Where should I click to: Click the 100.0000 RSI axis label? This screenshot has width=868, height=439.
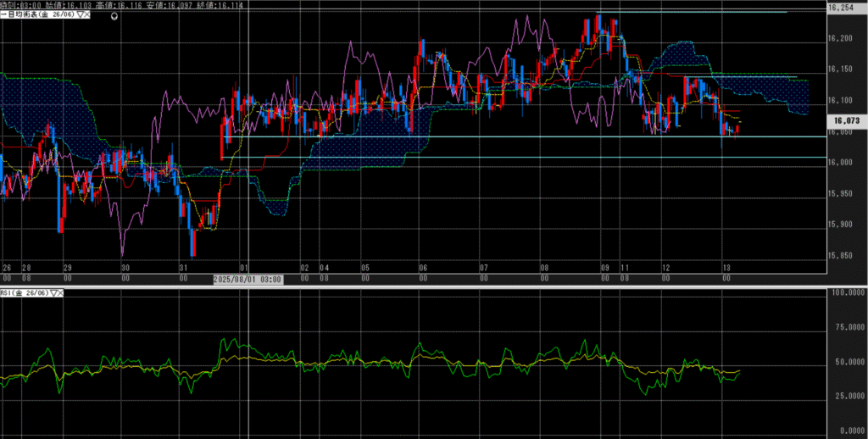coord(849,292)
